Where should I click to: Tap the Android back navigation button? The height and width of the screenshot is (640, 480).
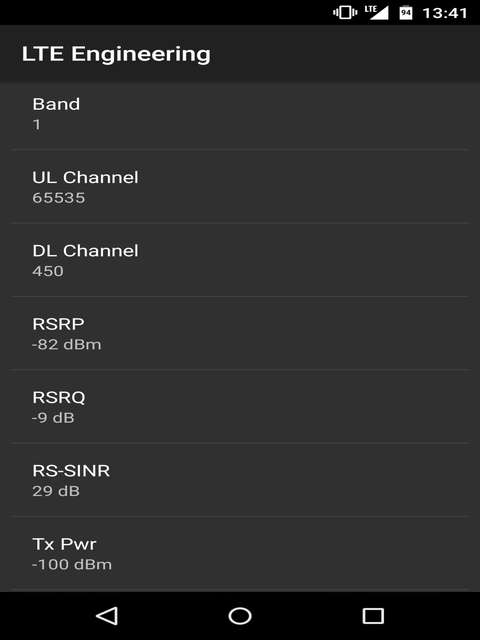pos(107,616)
